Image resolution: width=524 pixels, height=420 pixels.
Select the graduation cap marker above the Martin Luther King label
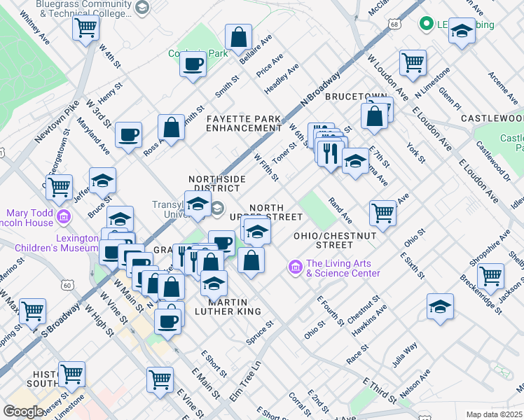click(x=214, y=284)
